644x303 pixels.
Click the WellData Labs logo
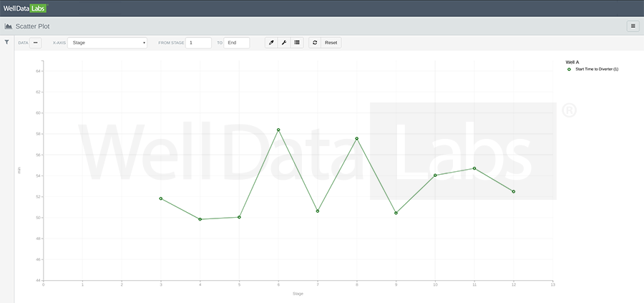click(24, 8)
